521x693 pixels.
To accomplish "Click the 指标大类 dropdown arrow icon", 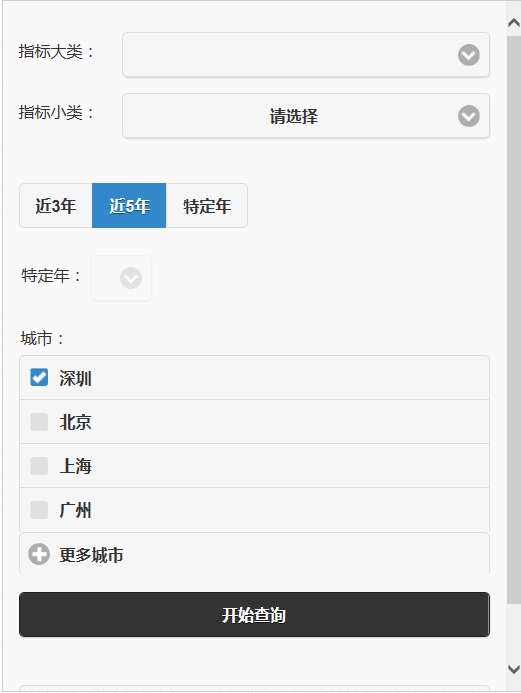I will [468, 55].
